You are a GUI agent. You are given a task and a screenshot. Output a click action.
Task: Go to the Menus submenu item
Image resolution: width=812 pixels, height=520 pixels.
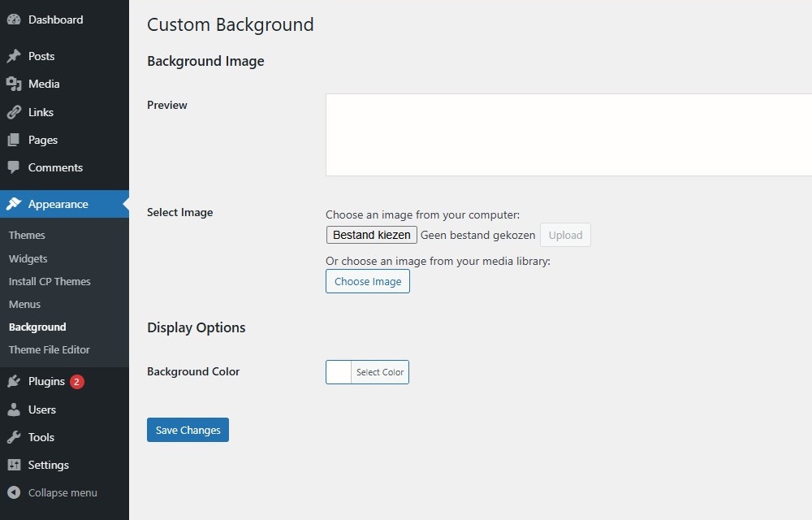click(x=24, y=304)
